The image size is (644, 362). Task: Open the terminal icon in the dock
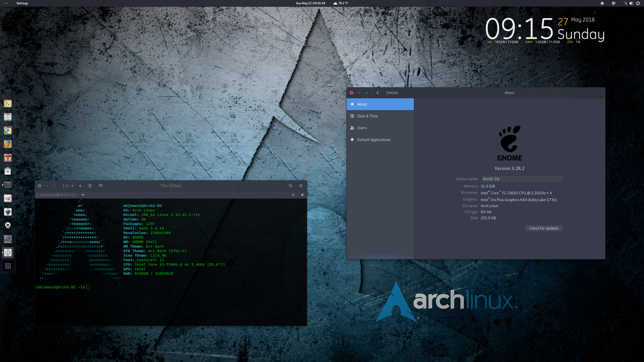(x=8, y=185)
